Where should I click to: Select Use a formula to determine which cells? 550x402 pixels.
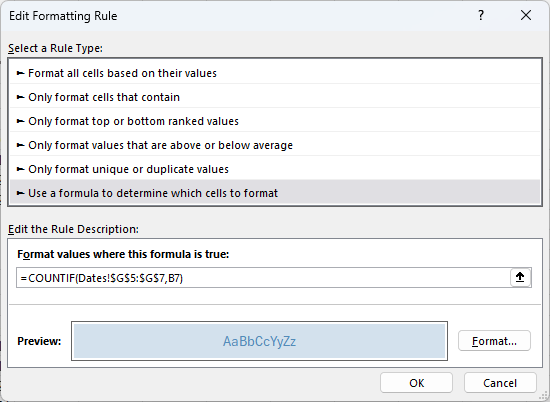pos(275,193)
